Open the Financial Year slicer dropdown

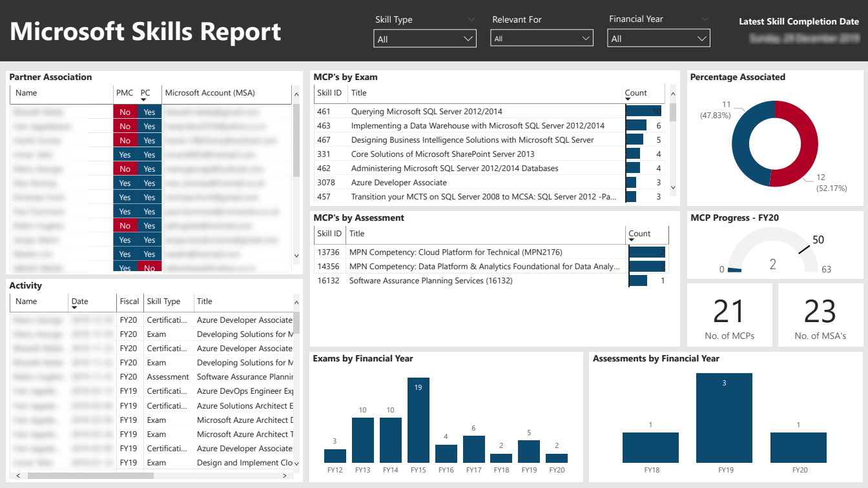coord(659,39)
